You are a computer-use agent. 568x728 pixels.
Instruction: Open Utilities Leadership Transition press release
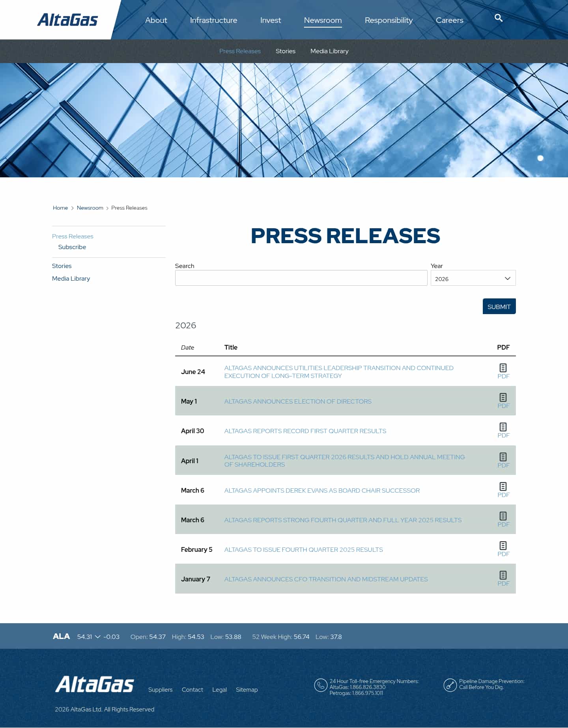coord(339,372)
